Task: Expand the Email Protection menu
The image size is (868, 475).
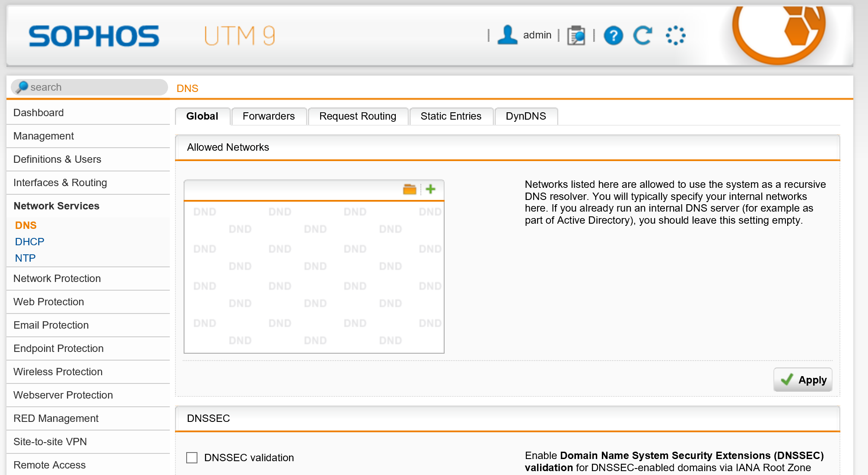Action: (88, 325)
